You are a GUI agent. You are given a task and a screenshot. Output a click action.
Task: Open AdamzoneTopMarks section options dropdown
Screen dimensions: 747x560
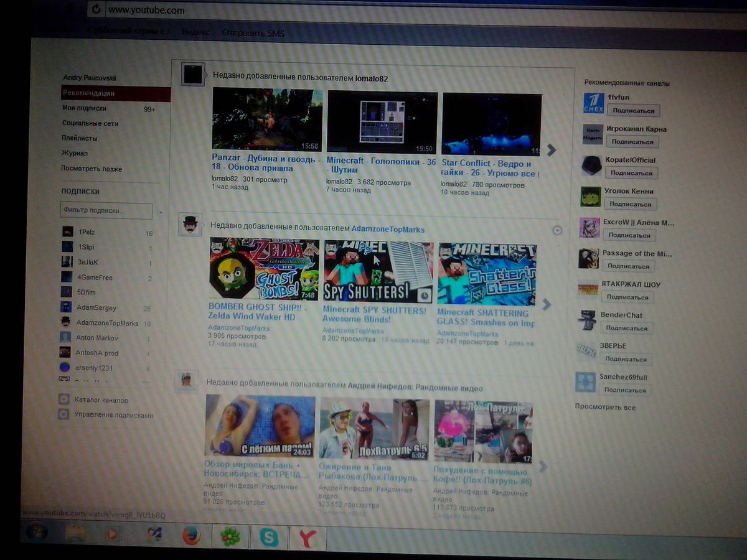pyautogui.click(x=557, y=230)
